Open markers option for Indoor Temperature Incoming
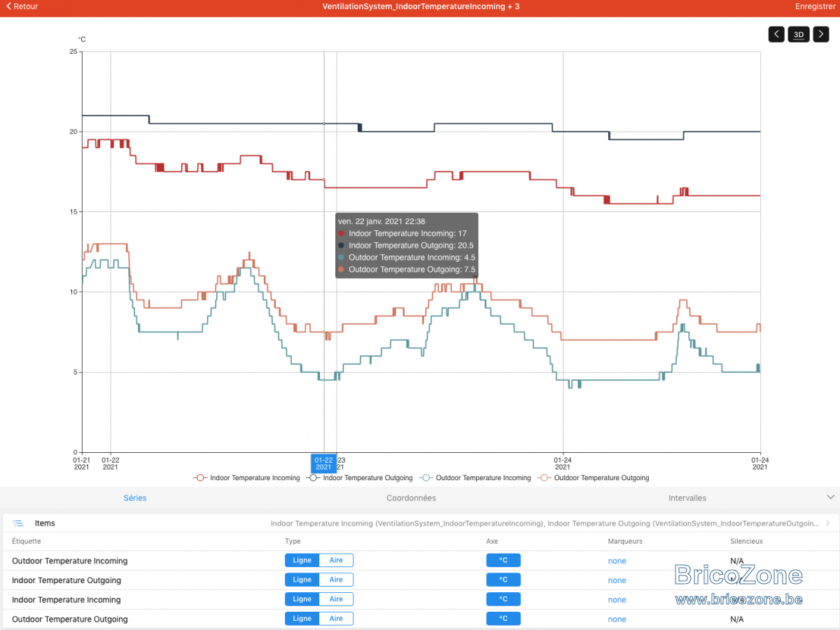The width and height of the screenshot is (840, 630). (617, 599)
